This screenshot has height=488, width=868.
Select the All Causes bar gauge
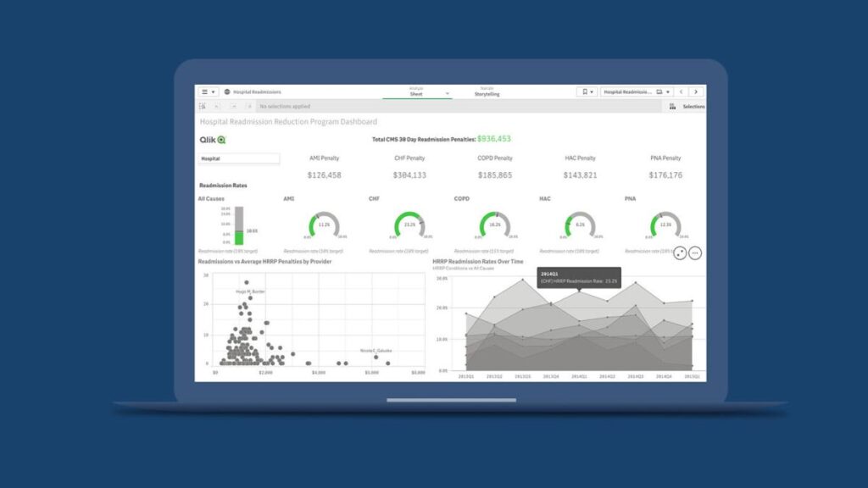(x=238, y=225)
